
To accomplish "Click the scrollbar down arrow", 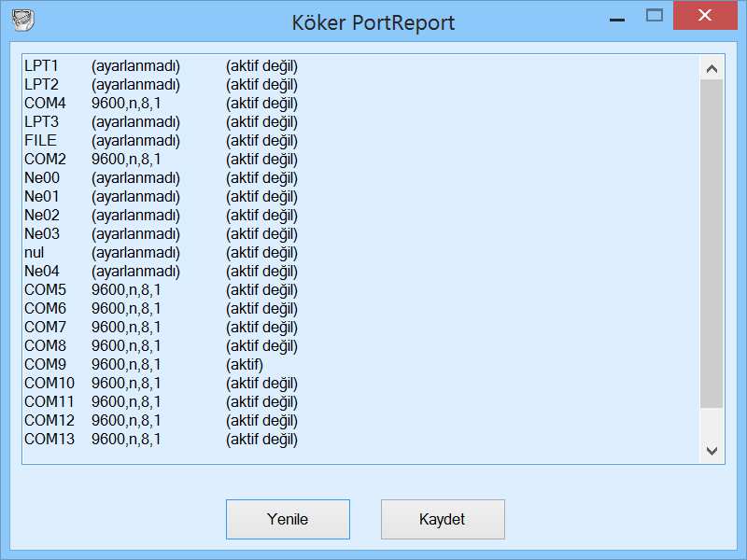I will [x=712, y=450].
